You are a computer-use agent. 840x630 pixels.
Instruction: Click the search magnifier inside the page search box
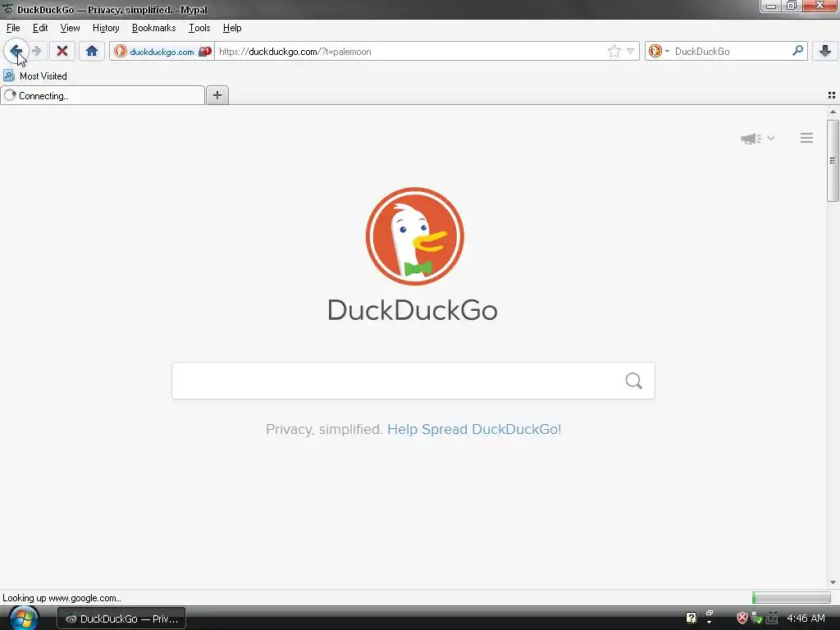click(634, 381)
